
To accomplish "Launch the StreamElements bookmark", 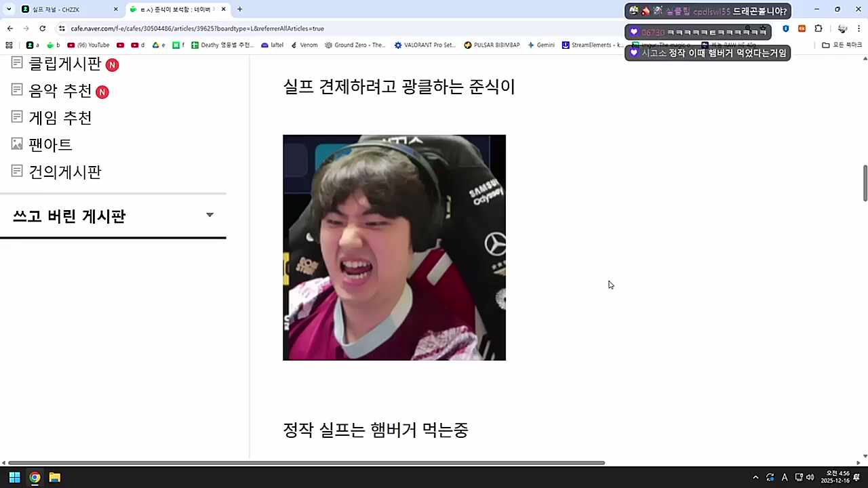I will click(589, 45).
